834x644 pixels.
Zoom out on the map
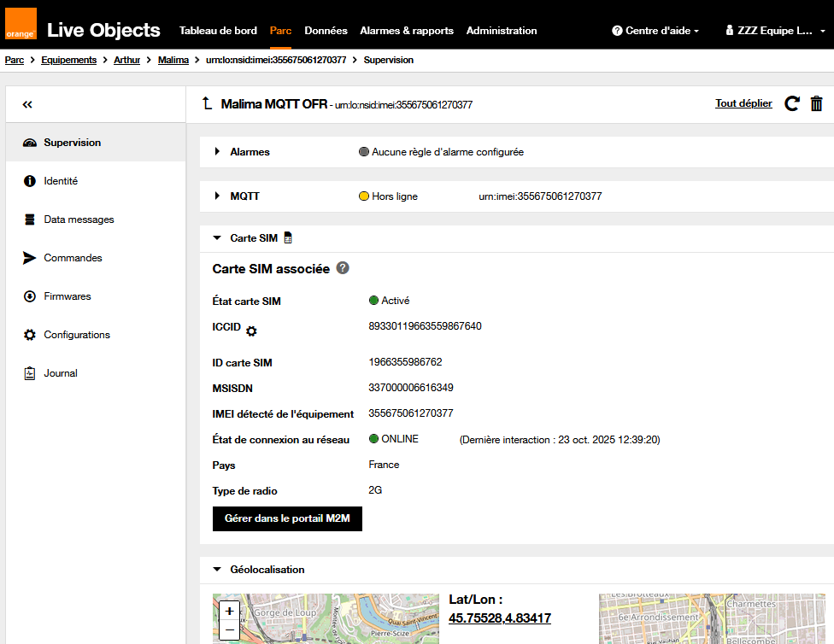(229, 631)
